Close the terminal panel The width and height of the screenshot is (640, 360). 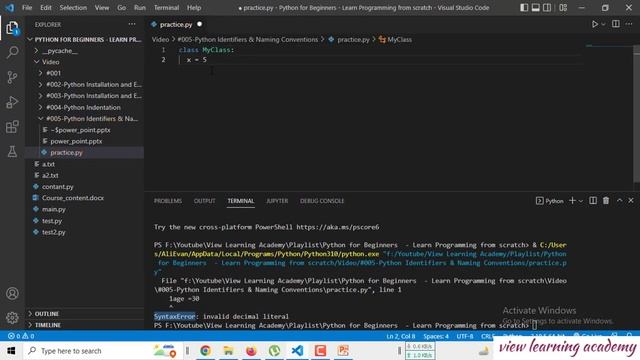631,200
